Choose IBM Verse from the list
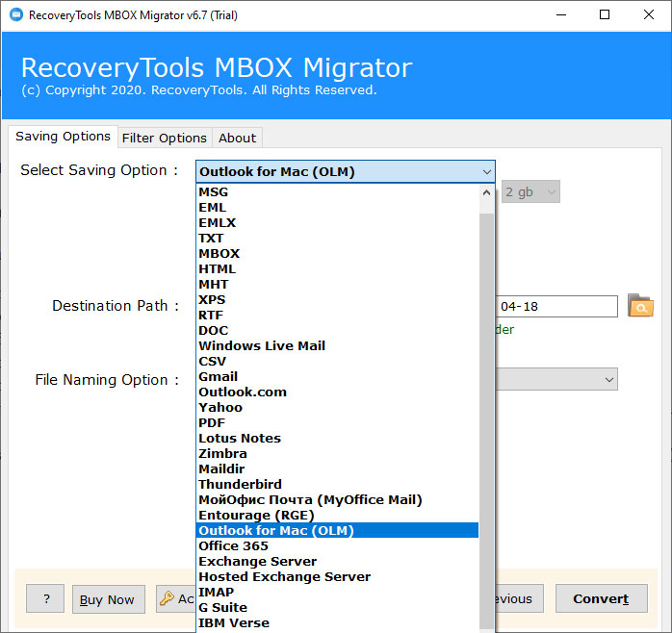 click(337, 623)
